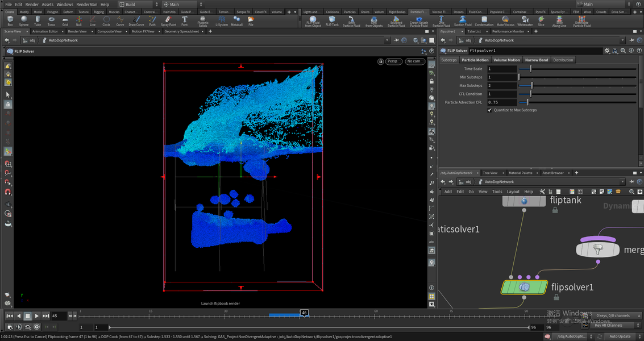Image resolution: width=644 pixels, height=341 pixels.
Task: Click the parameter pane search magnifier icon
Action: click(x=623, y=51)
